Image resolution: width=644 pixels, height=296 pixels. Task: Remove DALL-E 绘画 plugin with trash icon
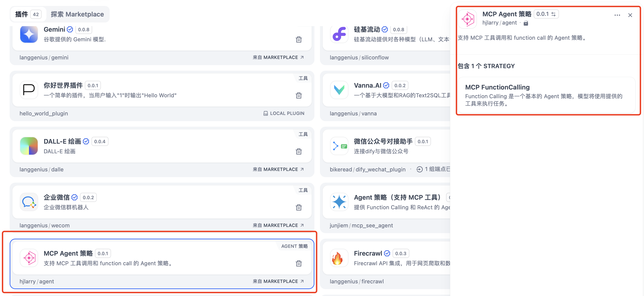pyautogui.click(x=299, y=151)
